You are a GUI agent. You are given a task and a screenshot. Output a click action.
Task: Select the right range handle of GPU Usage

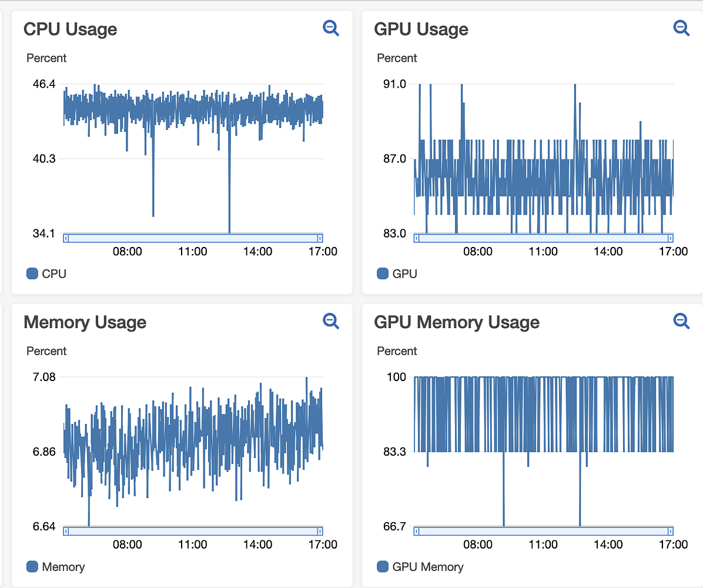670,238
